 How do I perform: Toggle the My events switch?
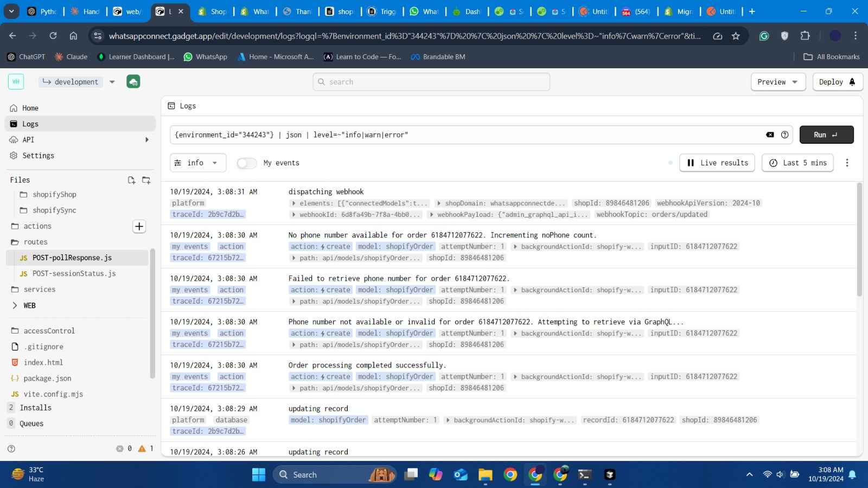coord(246,163)
